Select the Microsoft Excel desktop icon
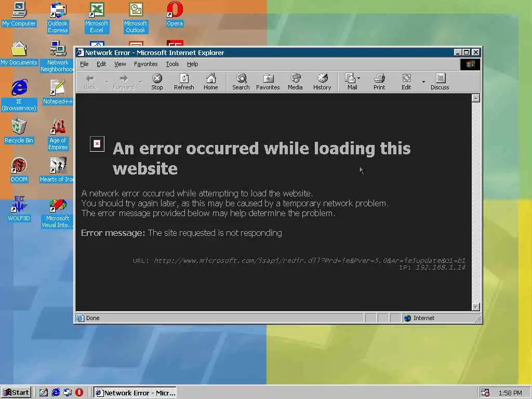This screenshot has width=532, height=399. pyautogui.click(x=97, y=18)
